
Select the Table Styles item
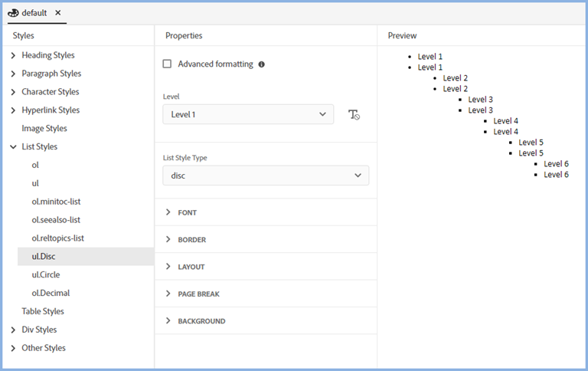43,311
